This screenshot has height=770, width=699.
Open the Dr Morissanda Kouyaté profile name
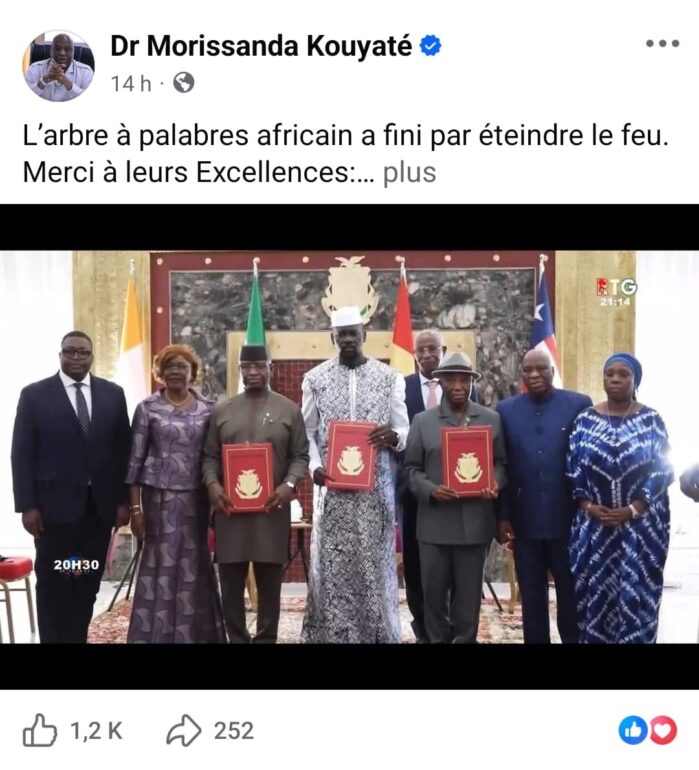261,46
